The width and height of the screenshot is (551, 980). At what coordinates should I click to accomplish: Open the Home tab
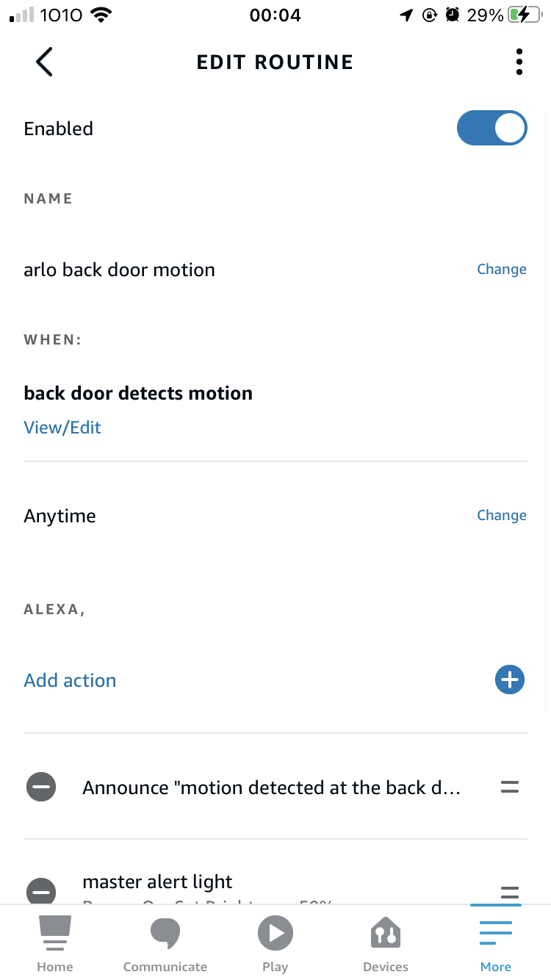click(x=55, y=944)
